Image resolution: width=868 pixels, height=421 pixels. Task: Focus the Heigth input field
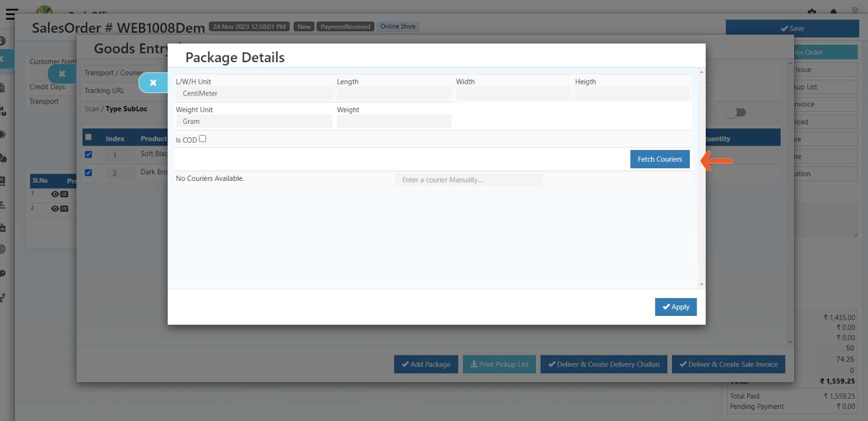coord(632,94)
